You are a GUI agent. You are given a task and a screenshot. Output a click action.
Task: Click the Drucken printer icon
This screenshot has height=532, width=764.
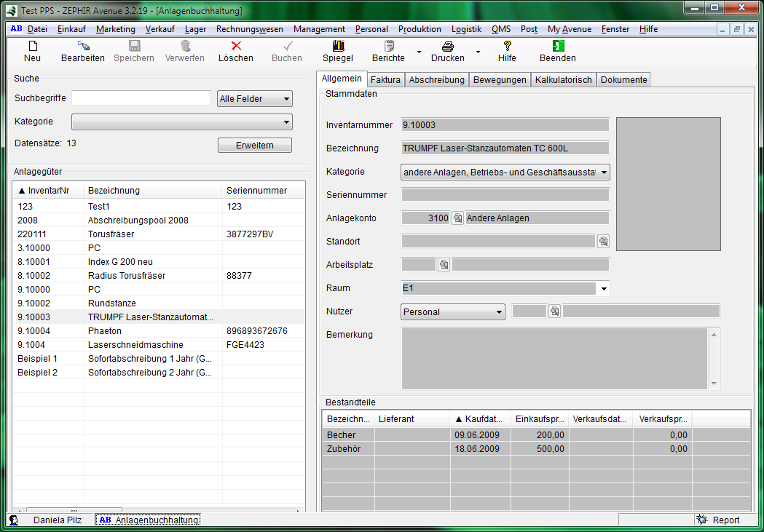447,46
